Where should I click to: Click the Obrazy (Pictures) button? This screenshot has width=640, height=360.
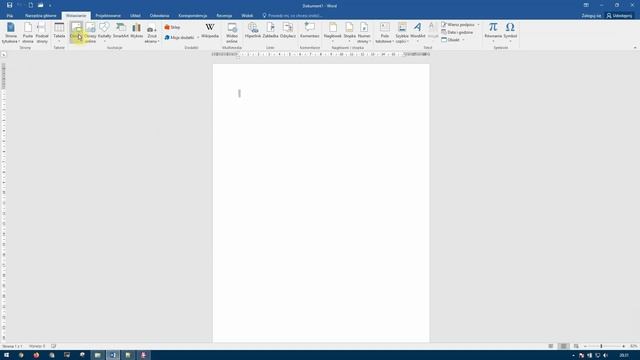tap(76, 33)
